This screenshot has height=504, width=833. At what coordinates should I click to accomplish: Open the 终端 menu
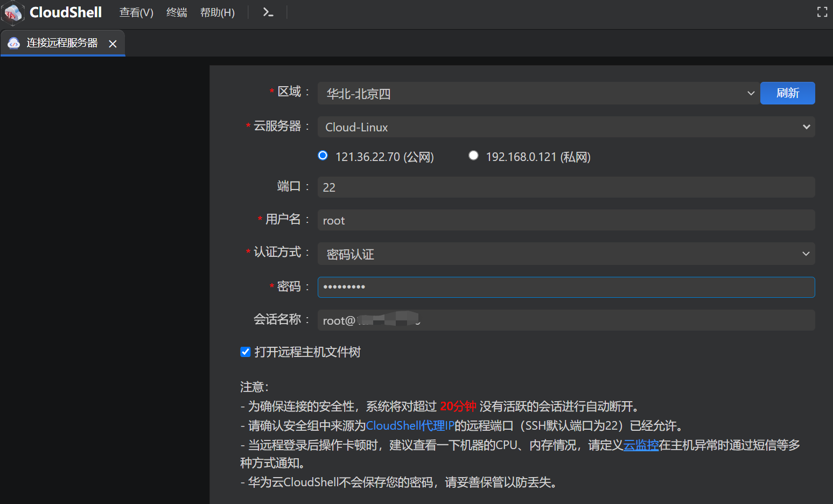177,12
